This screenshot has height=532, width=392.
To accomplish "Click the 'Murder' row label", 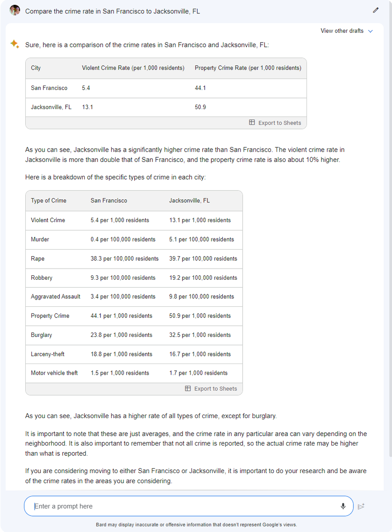I will (x=40, y=239).
